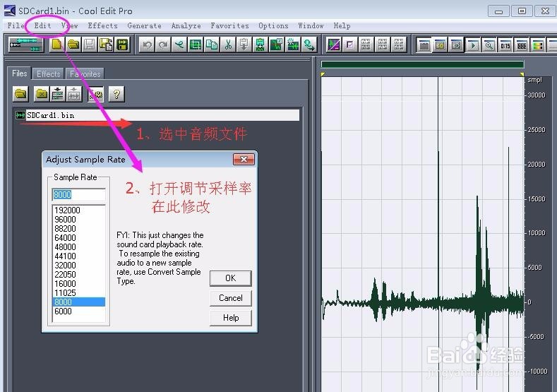Toggle the organizer window panel button
Image resolution: width=557 pixels, height=392 pixels.
click(424, 45)
